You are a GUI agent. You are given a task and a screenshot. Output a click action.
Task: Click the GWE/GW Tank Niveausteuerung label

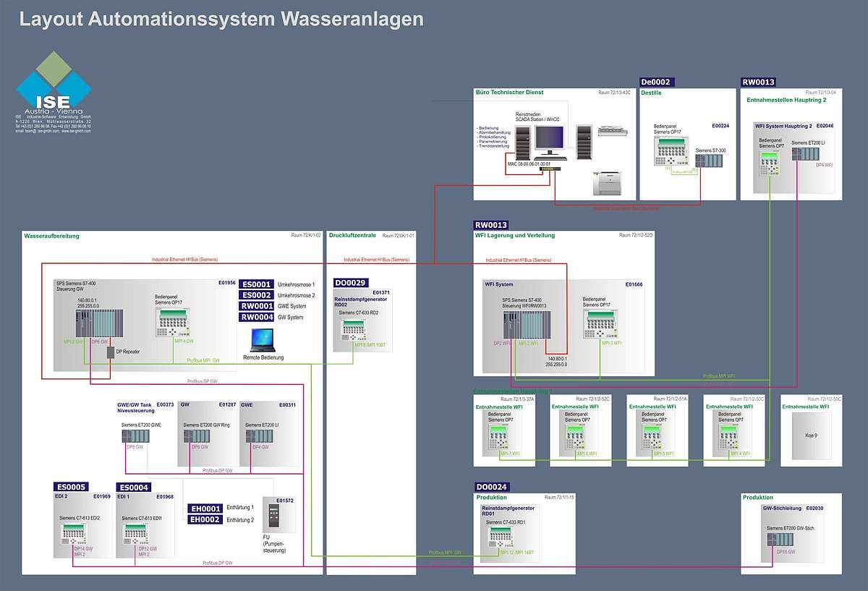point(135,408)
